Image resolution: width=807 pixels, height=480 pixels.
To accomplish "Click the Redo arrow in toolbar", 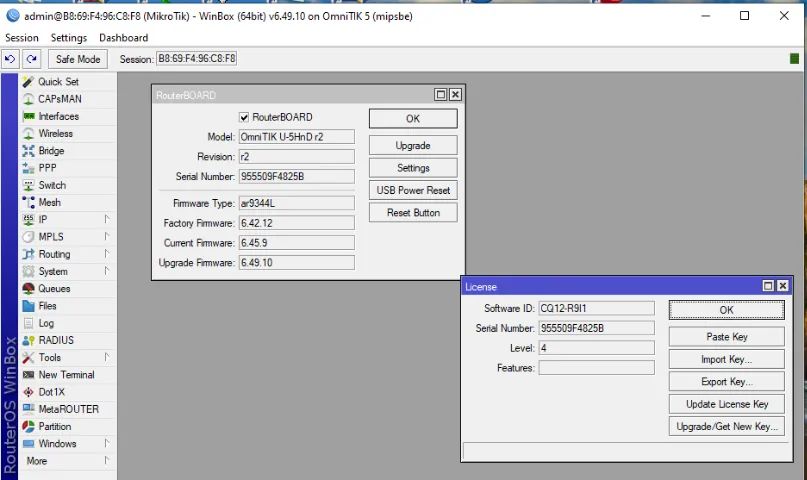I will point(31,59).
